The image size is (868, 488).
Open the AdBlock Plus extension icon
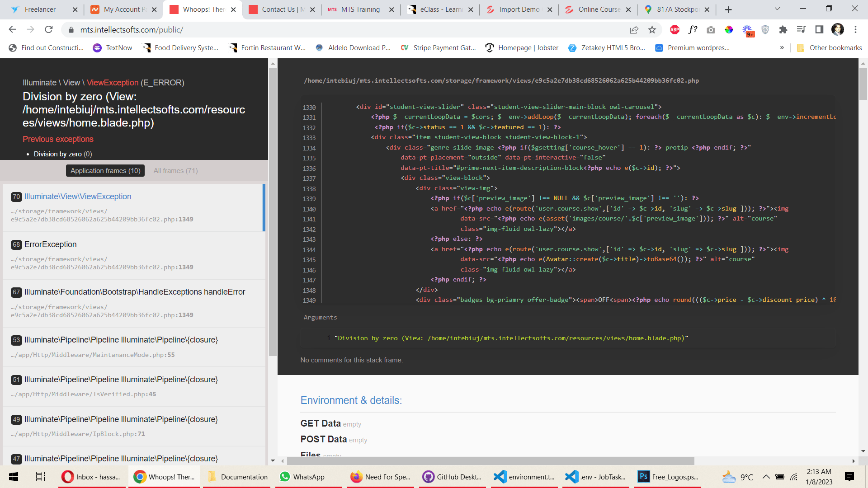675,30
